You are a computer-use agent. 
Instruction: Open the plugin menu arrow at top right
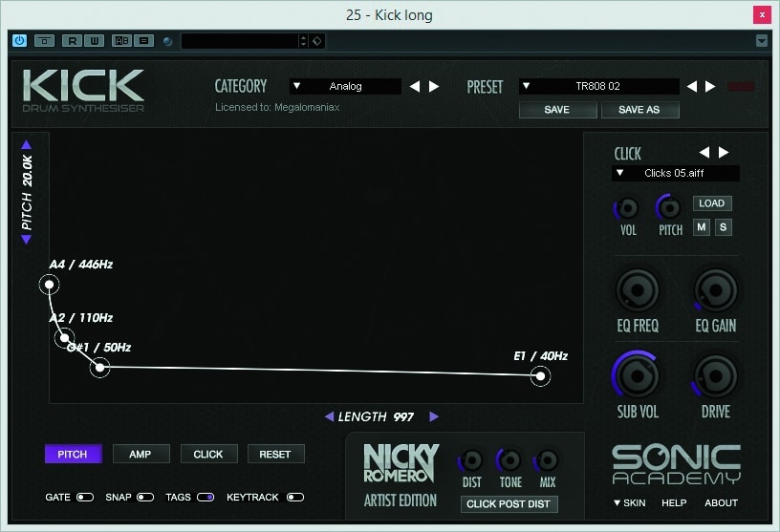pyautogui.click(x=761, y=41)
